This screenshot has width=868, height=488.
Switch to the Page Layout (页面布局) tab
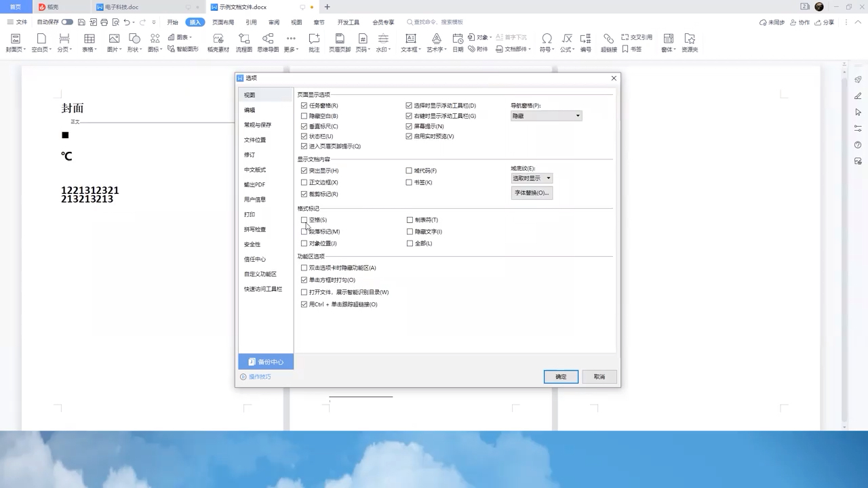(x=223, y=22)
